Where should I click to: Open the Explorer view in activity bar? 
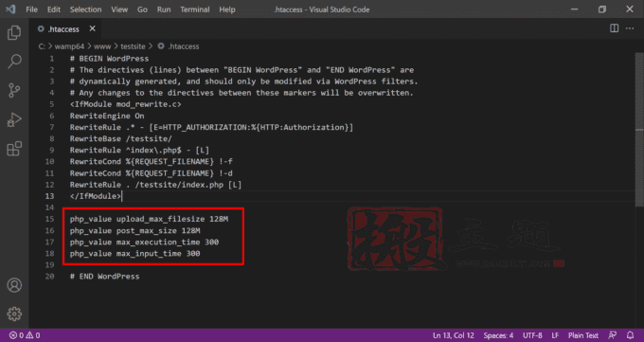(14, 32)
